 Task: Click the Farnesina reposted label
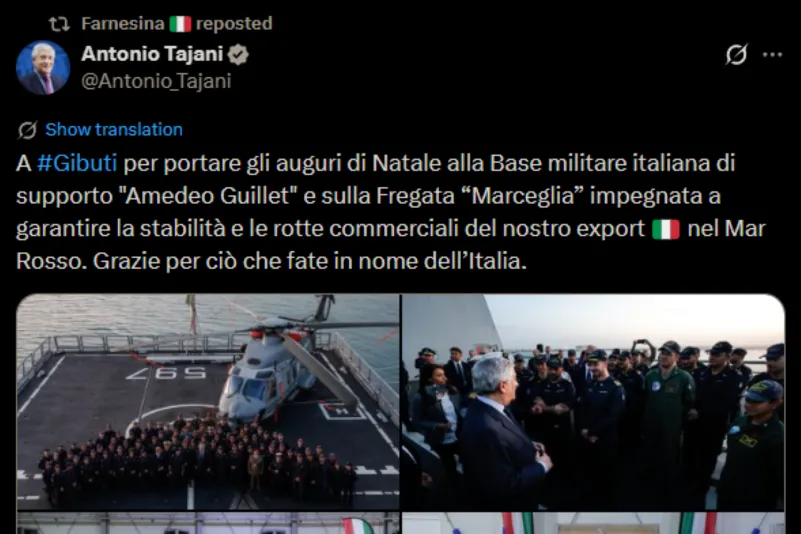click(x=177, y=24)
